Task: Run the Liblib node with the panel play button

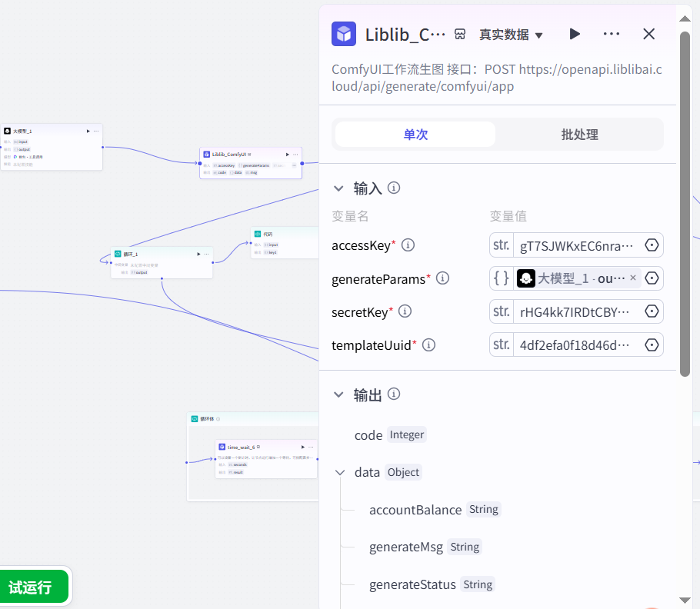Action: coord(575,34)
